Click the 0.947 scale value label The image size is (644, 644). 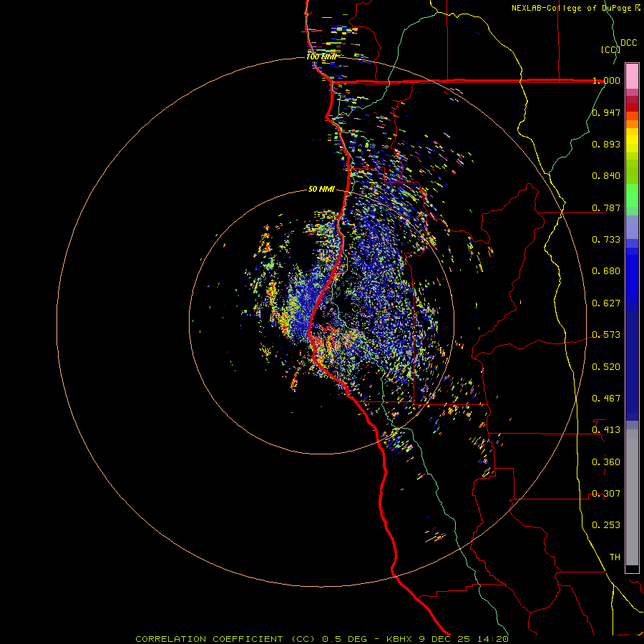coord(606,113)
